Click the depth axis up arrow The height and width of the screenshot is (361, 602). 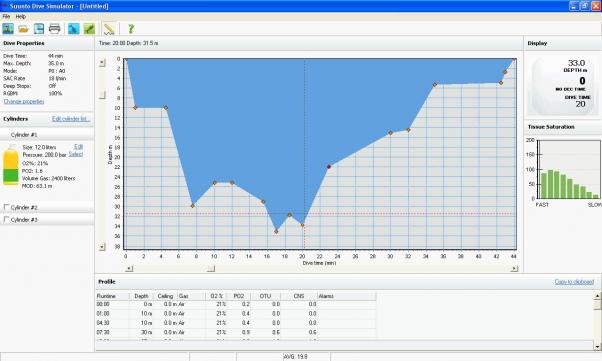point(102,62)
